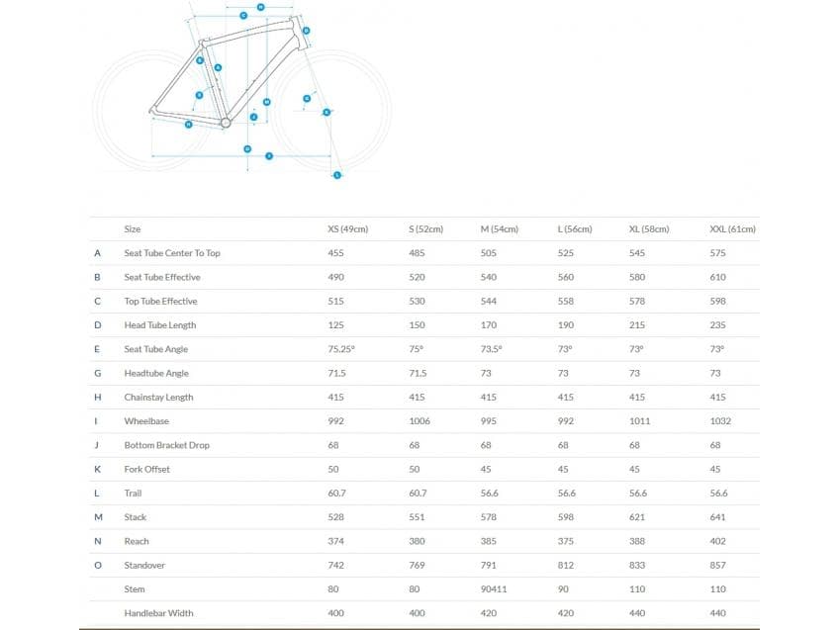Select the D head tube marker

(x=307, y=31)
